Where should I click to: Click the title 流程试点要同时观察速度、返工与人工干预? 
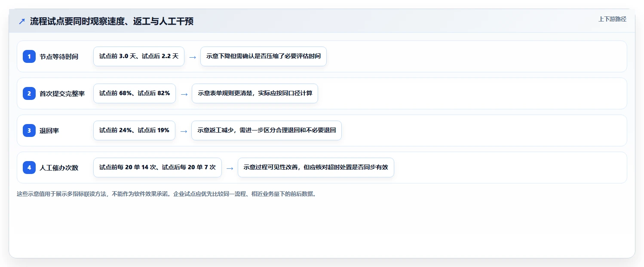click(x=112, y=21)
